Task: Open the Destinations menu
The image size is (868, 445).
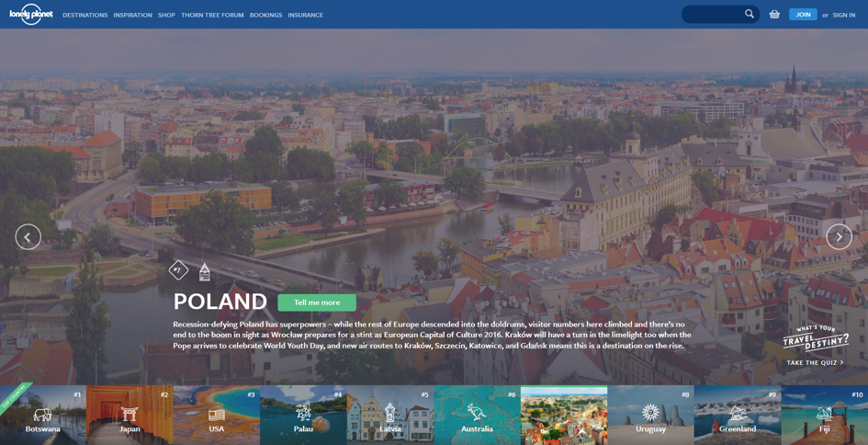Action: [85, 15]
